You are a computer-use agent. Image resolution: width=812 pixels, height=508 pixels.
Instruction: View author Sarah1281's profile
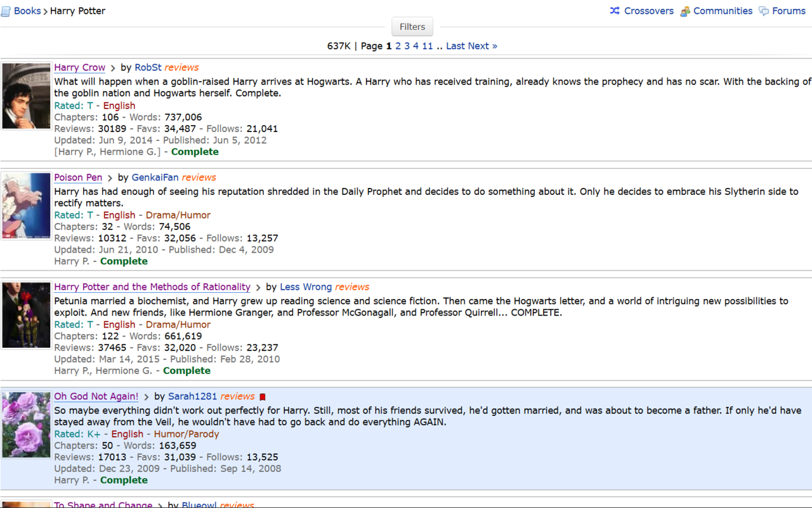(192, 396)
